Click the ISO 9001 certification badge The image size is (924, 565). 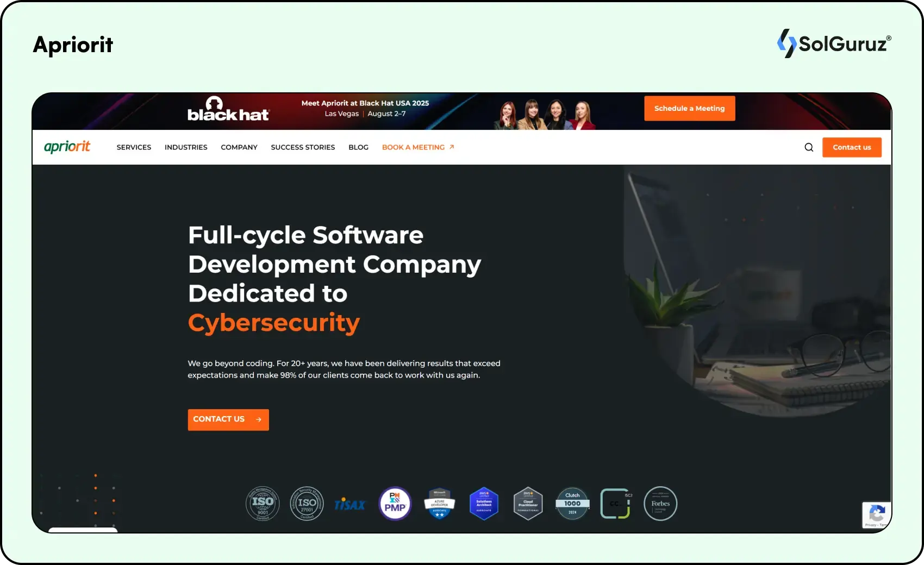tap(263, 504)
